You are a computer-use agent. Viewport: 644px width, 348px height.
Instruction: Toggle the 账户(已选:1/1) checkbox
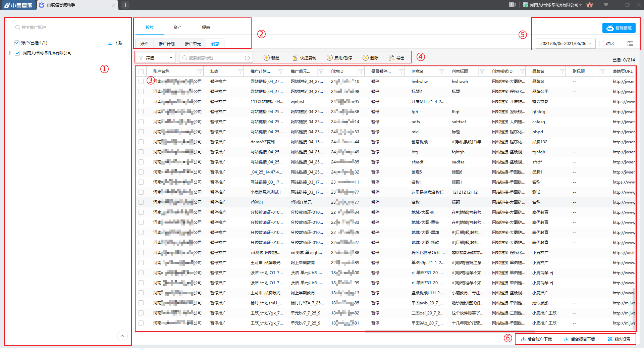pos(17,43)
